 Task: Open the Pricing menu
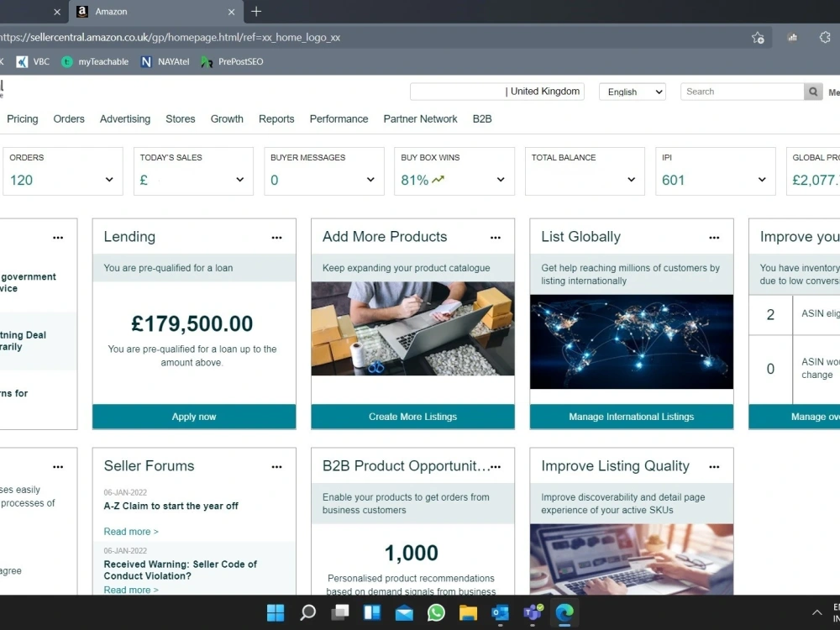pyautogui.click(x=23, y=119)
